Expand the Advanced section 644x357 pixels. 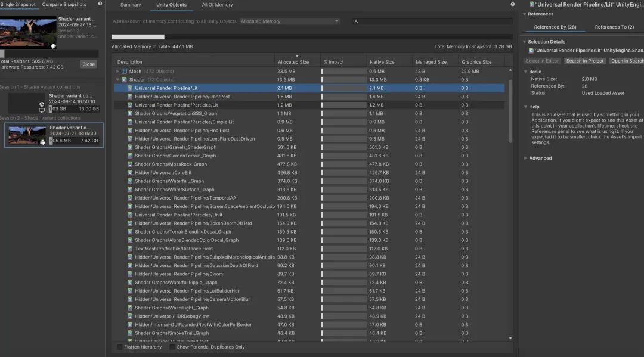click(526, 158)
